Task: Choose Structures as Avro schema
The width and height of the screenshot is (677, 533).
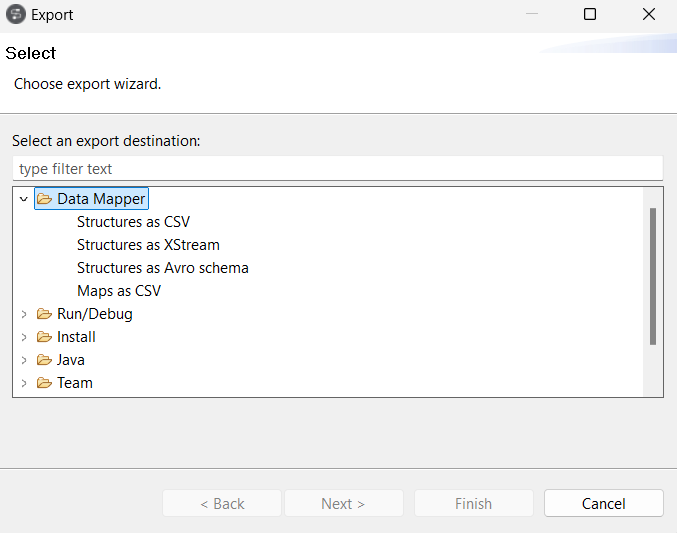Action: click(x=162, y=268)
